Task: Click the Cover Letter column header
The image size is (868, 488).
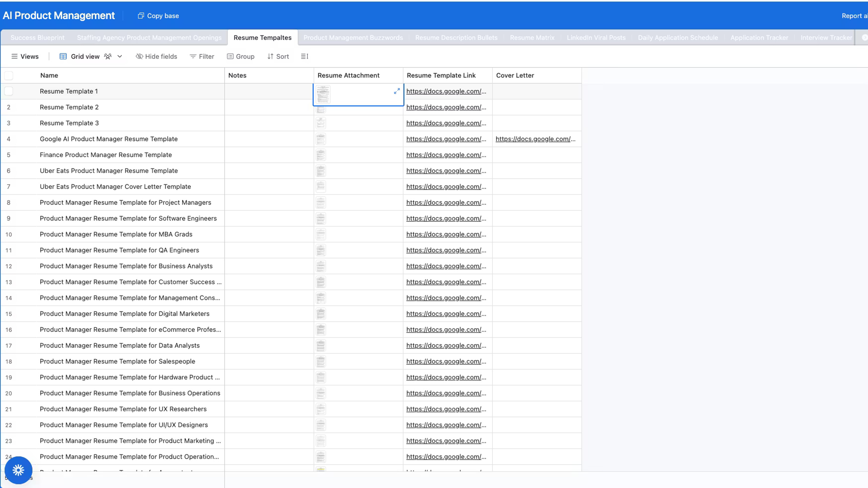Action: 537,75
